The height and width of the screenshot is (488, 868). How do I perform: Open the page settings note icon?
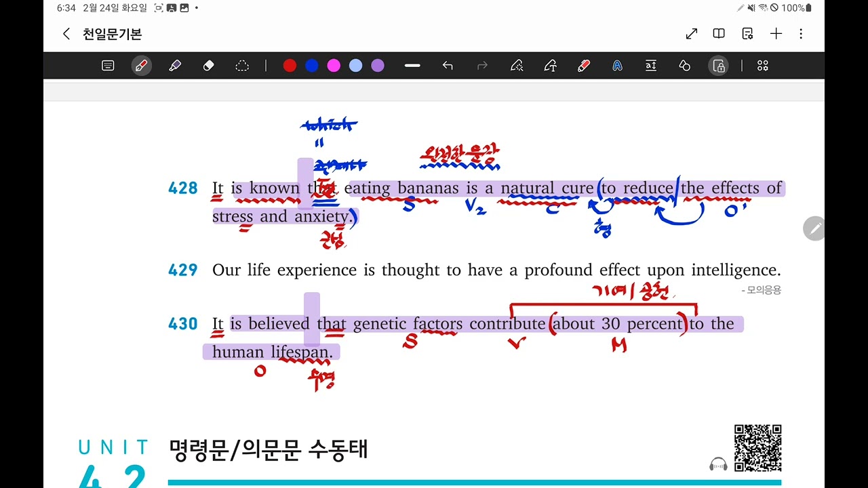point(748,34)
